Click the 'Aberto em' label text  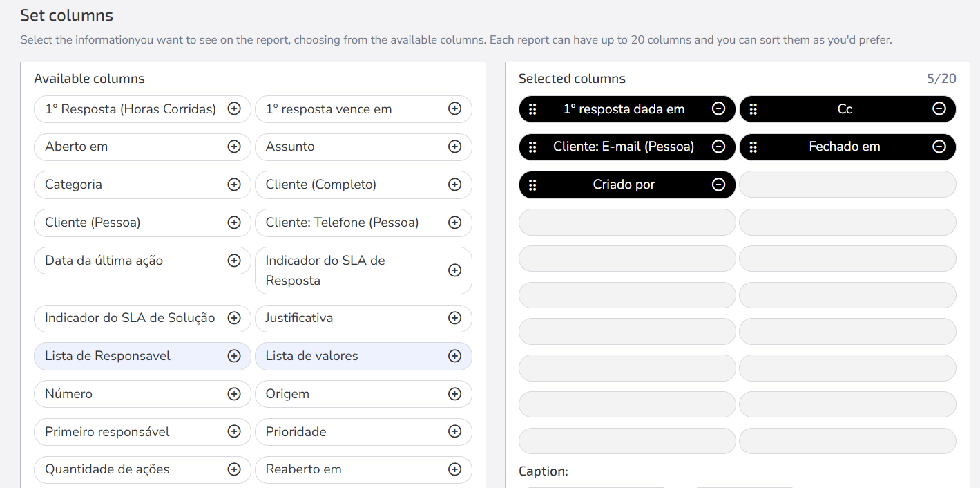77,147
